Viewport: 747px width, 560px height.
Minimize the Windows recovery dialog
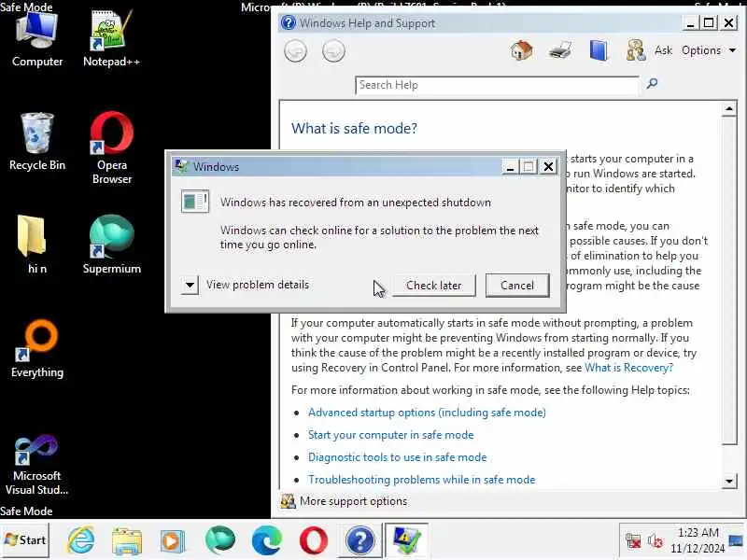pos(510,167)
